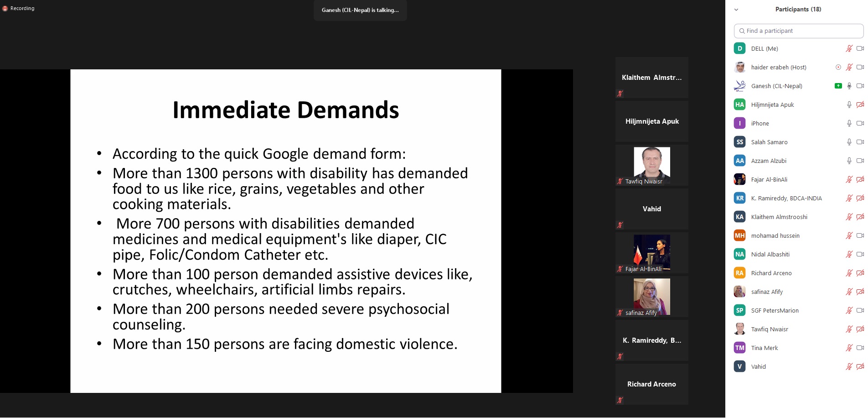Click the video-off icon for safinaz Afify in list

point(860,292)
